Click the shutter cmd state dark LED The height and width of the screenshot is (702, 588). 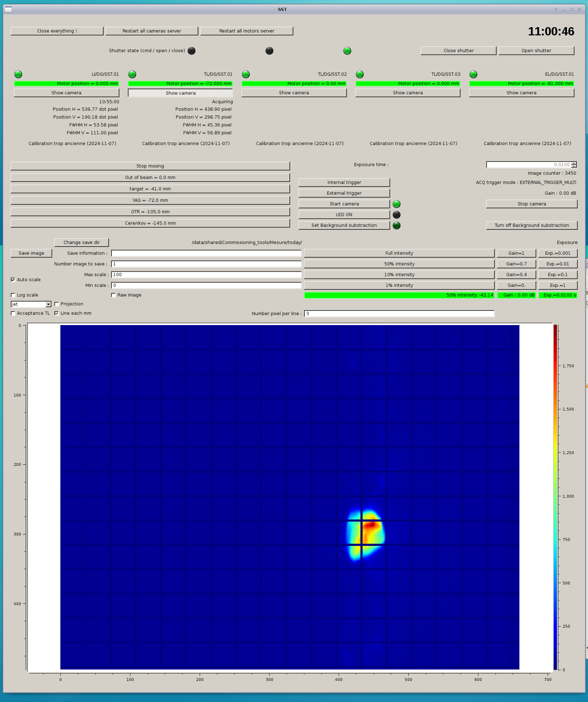coord(192,51)
